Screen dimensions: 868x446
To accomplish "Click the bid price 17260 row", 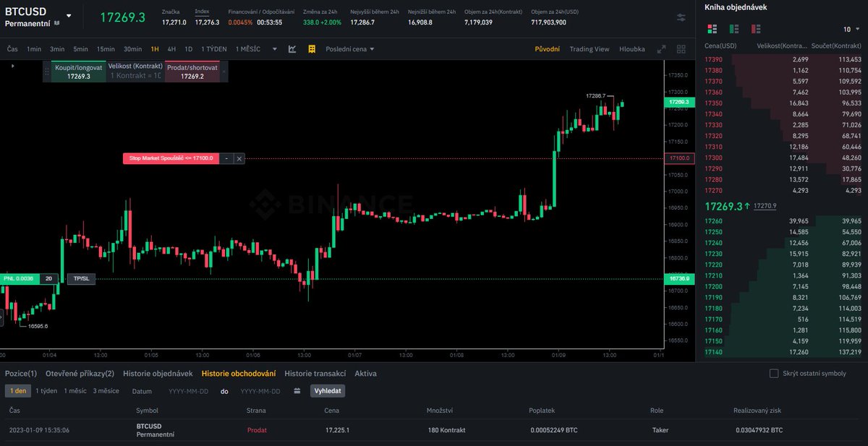I will pyautogui.click(x=782, y=220).
